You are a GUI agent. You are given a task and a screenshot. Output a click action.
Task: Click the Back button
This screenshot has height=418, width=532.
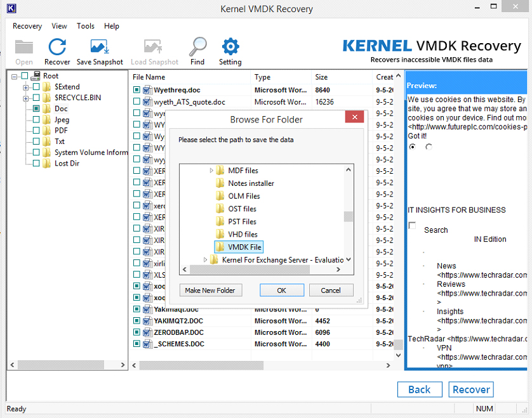click(420, 389)
